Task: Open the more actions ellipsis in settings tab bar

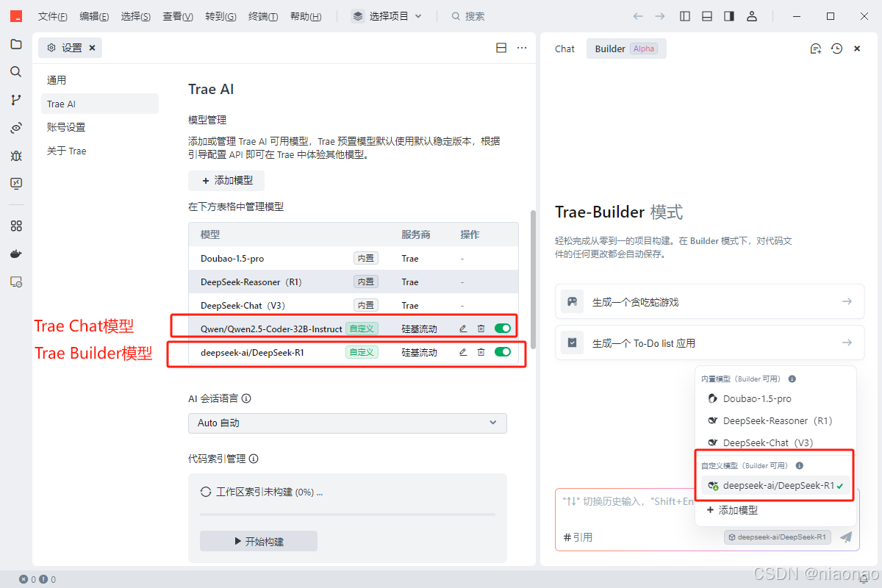Action: point(522,48)
